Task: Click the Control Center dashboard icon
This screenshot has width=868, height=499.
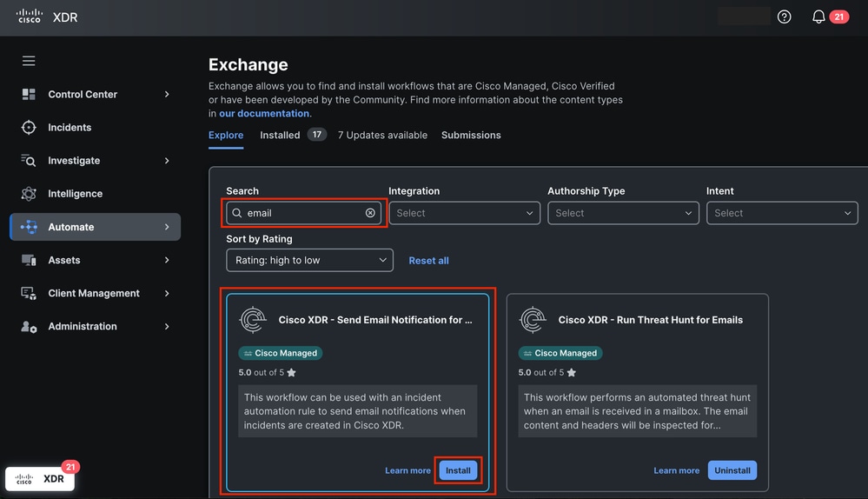Action: tap(28, 94)
